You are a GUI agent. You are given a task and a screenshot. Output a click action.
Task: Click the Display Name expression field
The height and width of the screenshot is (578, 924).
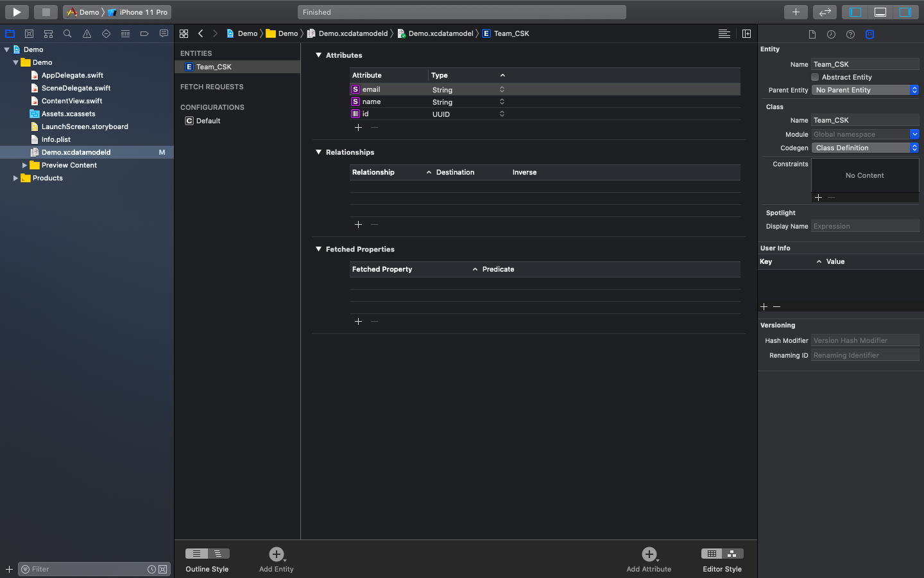click(864, 226)
